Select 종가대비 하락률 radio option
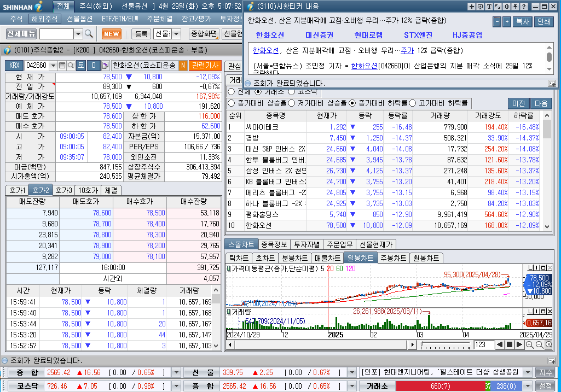The height and width of the screenshot is (392, 561). tap(352, 103)
